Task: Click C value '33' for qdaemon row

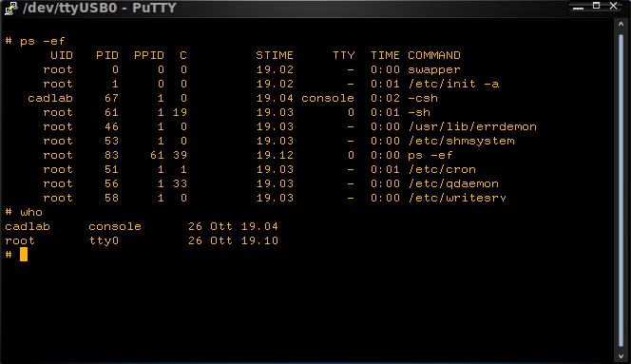Action: click(180, 183)
